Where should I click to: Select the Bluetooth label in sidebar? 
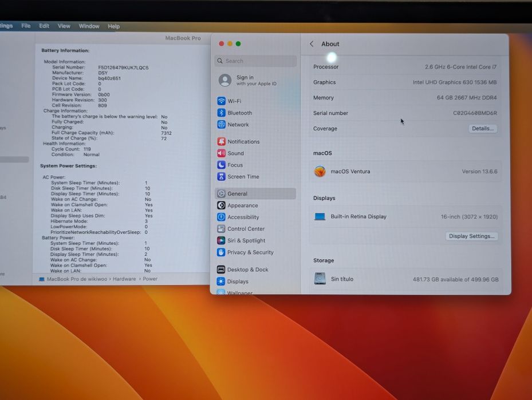[240, 113]
